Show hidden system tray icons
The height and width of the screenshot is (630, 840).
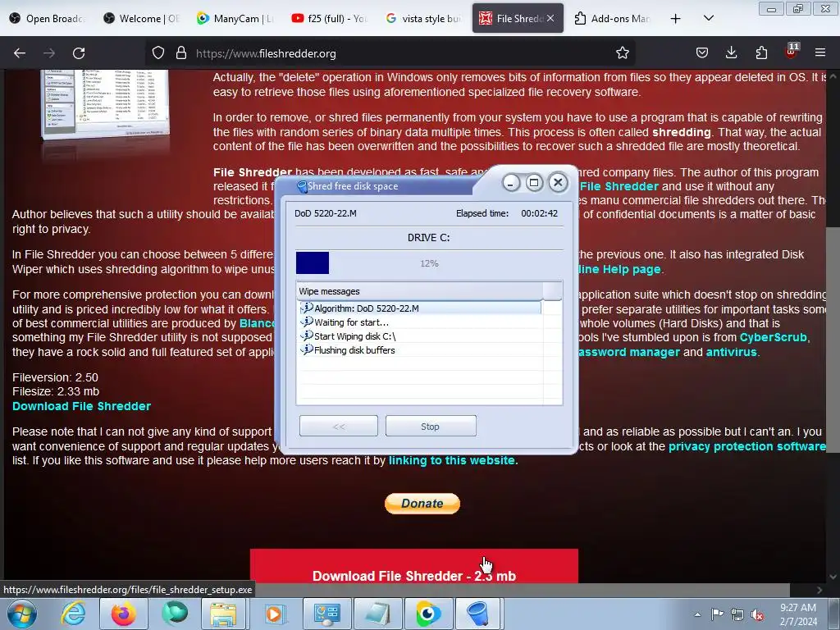(697, 614)
